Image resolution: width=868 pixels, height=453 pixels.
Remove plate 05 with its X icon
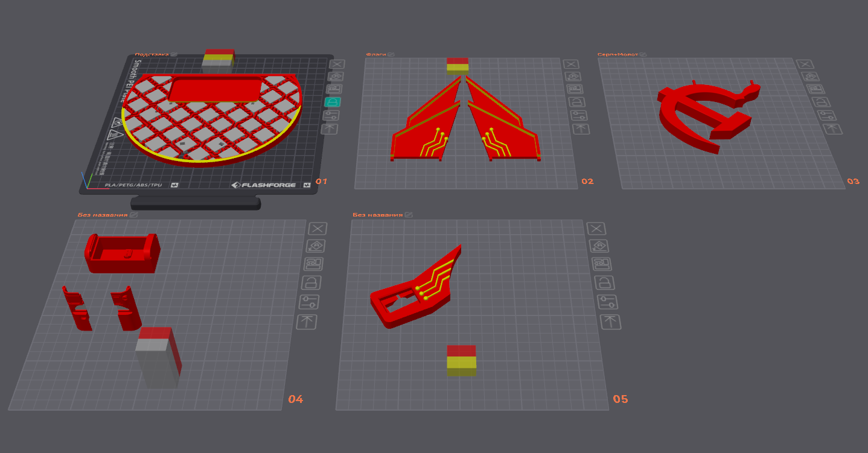pos(596,228)
